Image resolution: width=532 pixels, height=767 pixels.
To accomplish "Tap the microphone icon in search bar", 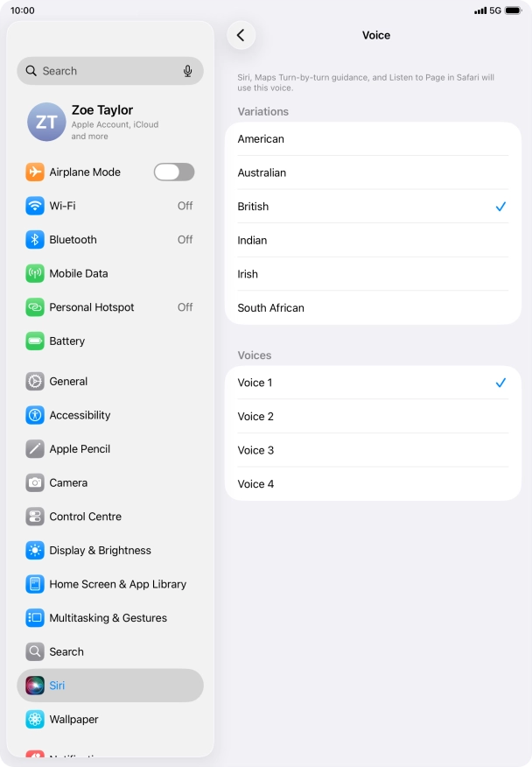I will point(188,71).
